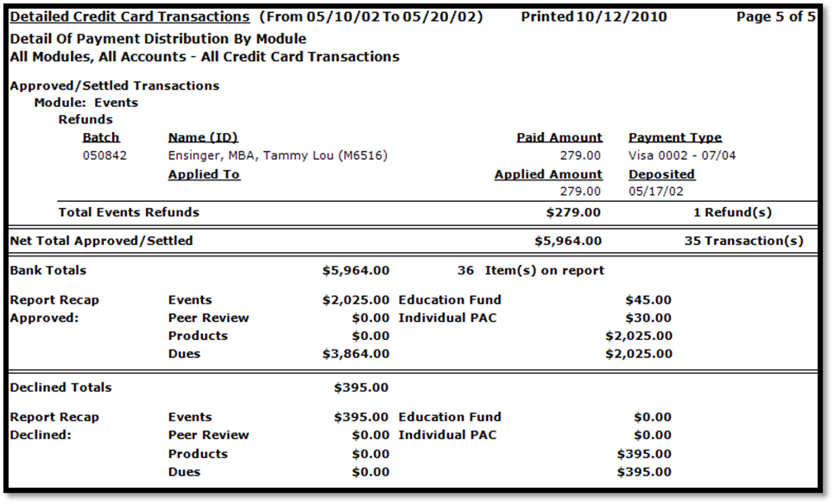Click the approved Peer Review label

209,318
